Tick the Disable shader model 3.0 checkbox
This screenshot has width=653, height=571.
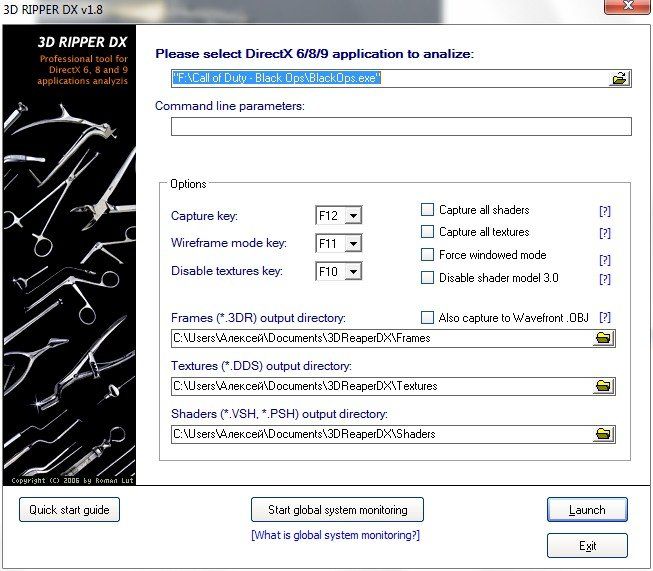427,277
